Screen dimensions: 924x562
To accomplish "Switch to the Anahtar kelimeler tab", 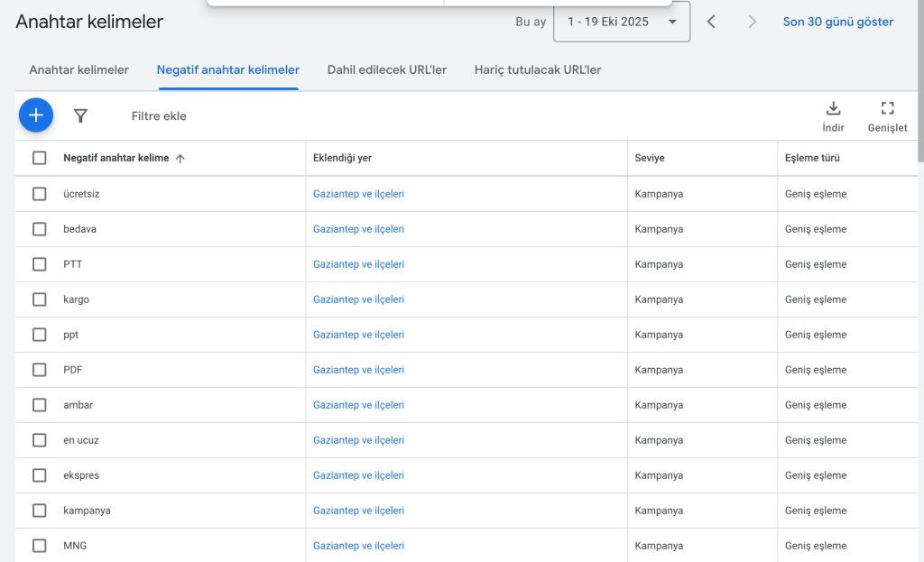I will (x=79, y=69).
